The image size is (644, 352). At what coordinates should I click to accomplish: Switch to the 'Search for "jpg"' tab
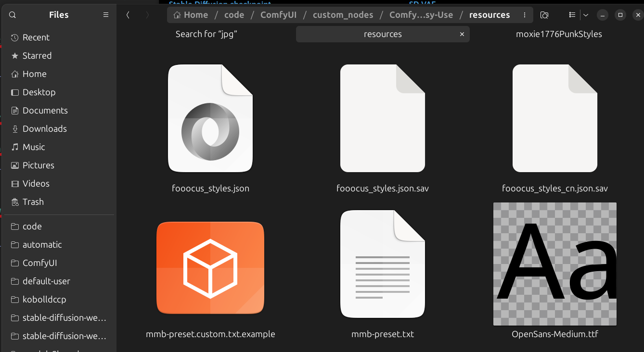[x=206, y=34]
